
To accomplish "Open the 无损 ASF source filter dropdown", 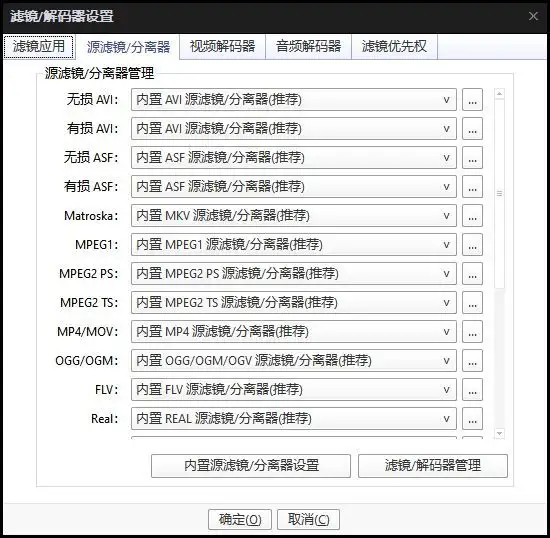I will (294, 157).
